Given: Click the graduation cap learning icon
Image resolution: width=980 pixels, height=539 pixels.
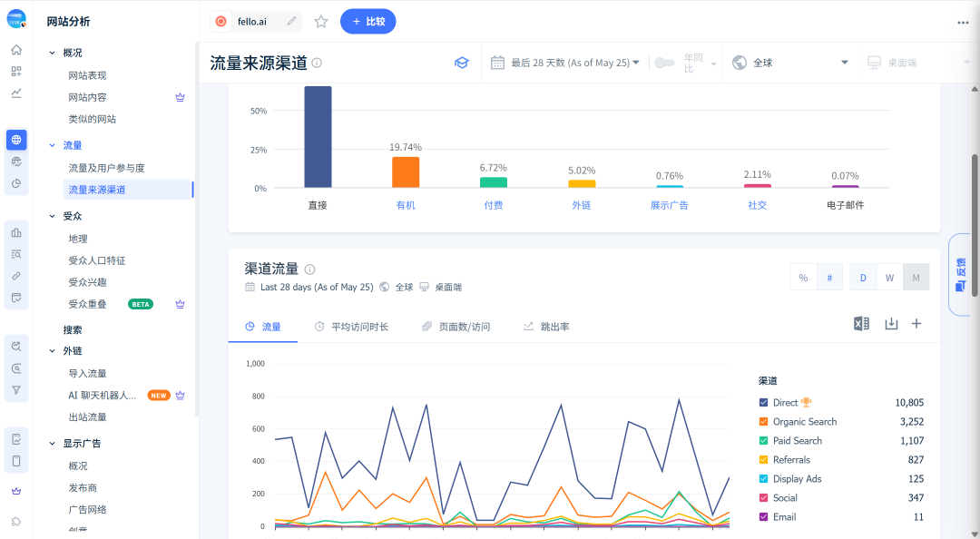Looking at the screenshot, I should 461,63.
